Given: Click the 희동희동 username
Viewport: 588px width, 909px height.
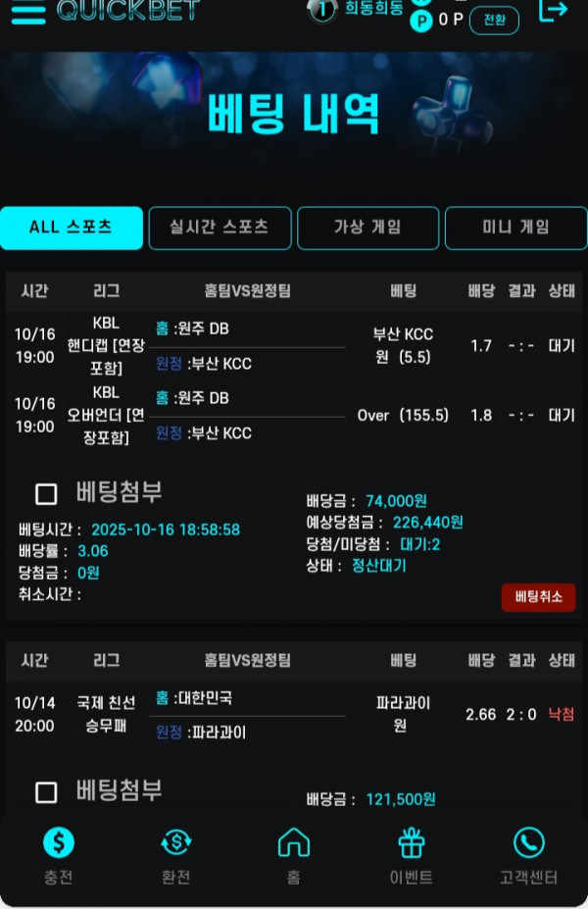Looking at the screenshot, I should pyautogui.click(x=374, y=9).
